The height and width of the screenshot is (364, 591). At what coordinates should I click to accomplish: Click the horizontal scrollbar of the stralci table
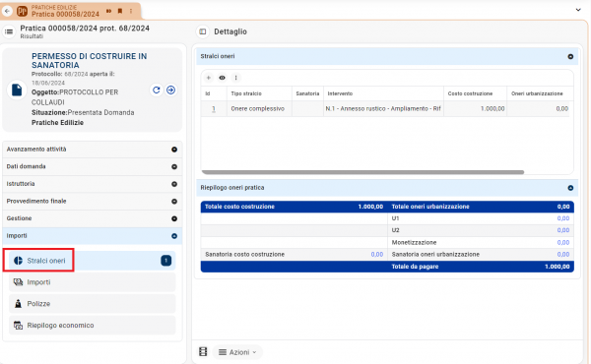tap(362, 172)
